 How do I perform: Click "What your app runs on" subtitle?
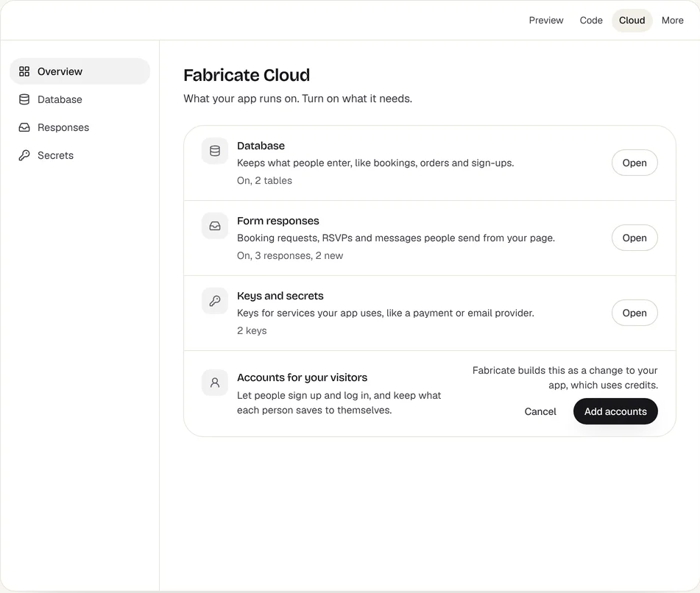coord(298,99)
